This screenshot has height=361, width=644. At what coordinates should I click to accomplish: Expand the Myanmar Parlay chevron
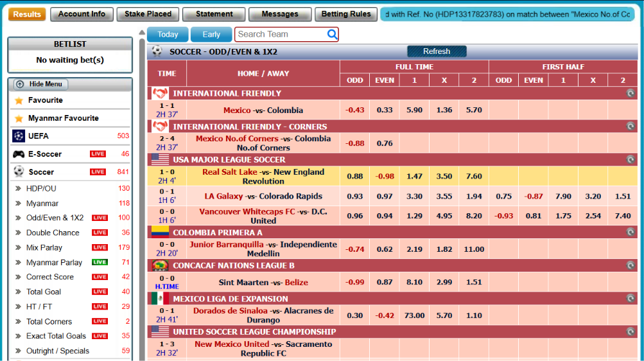pyautogui.click(x=18, y=263)
